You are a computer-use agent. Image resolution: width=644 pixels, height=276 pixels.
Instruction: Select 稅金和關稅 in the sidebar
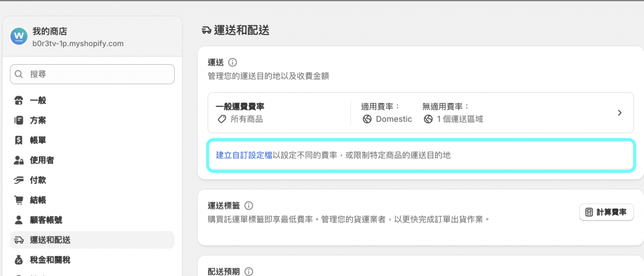(50, 260)
